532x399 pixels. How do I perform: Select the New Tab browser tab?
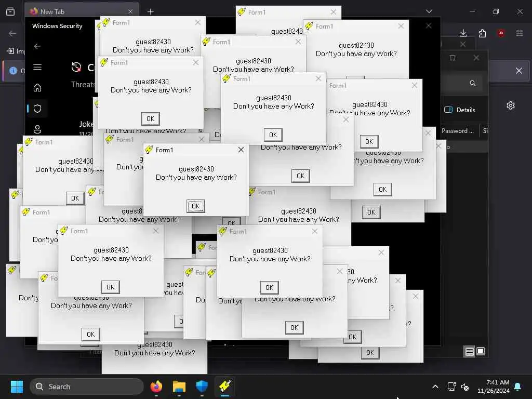[x=82, y=11]
